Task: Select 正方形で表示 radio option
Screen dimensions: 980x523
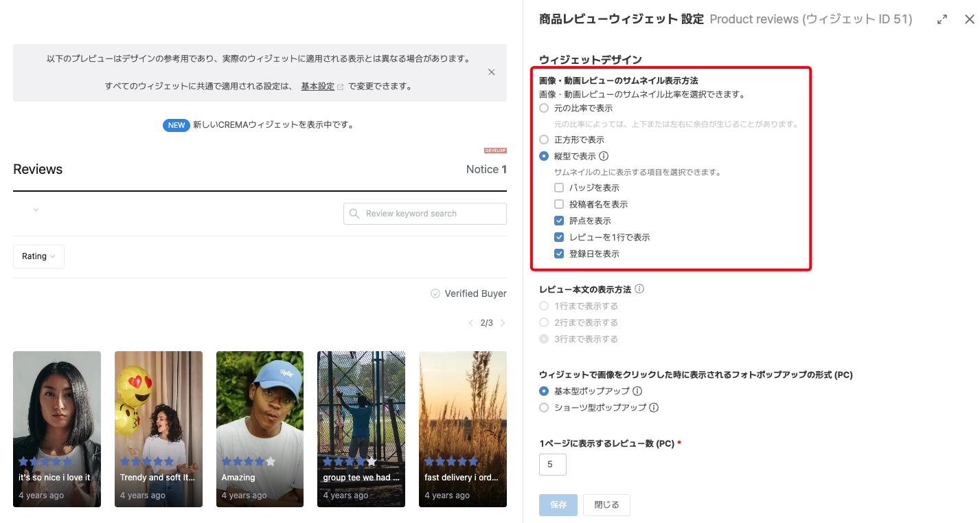Action: [x=544, y=140]
